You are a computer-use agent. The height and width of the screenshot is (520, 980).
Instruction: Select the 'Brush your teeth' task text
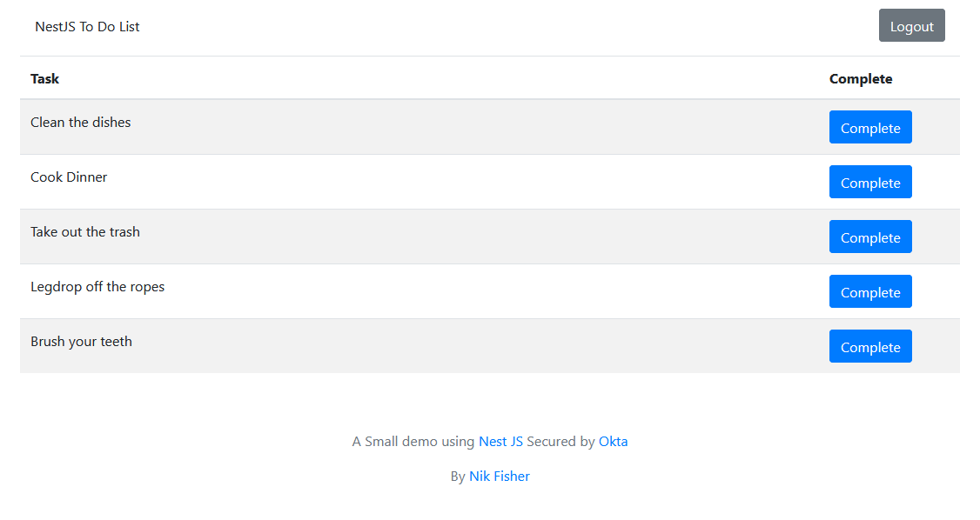[81, 342]
